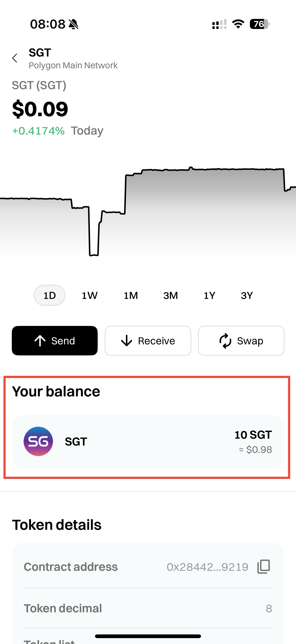The height and width of the screenshot is (644, 296).
Task: Tap the cellular signal bars icon
Action: click(219, 24)
